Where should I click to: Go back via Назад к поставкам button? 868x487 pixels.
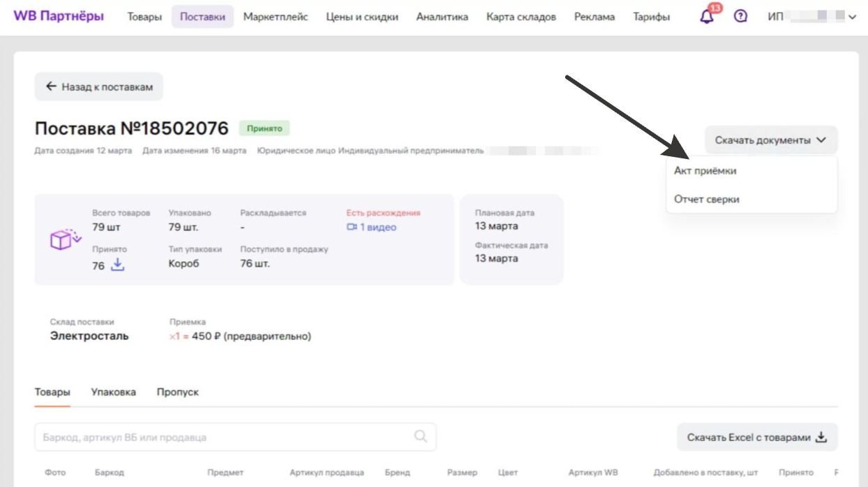[98, 87]
